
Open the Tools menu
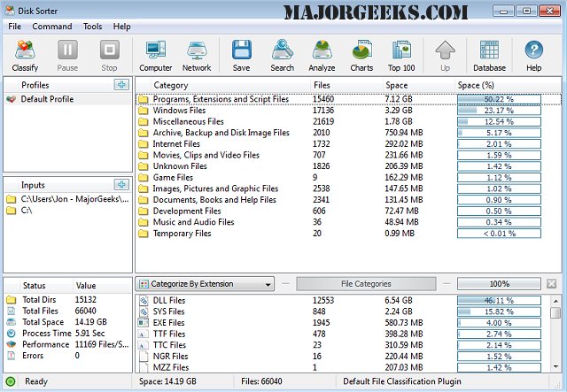92,27
